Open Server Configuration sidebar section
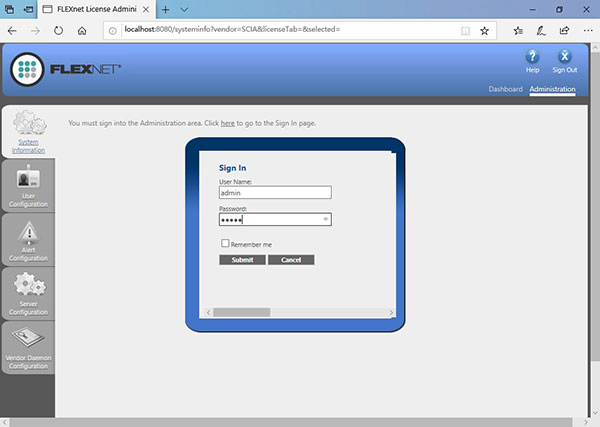The height and width of the screenshot is (427, 600). click(28, 294)
